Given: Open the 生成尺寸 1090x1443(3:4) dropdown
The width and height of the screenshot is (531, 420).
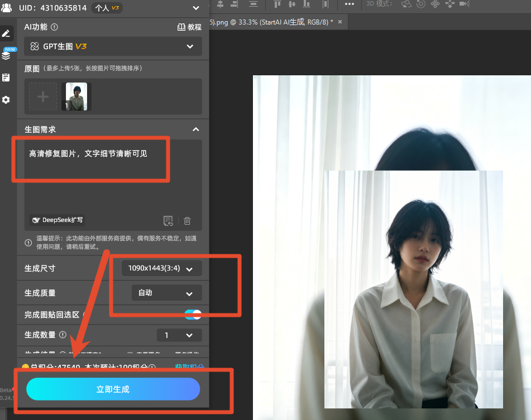Looking at the screenshot, I should (162, 268).
